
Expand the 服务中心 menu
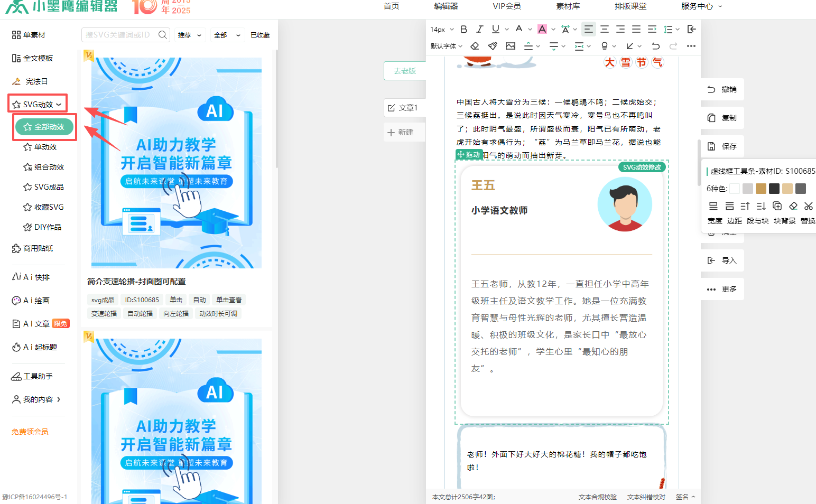pos(701,6)
